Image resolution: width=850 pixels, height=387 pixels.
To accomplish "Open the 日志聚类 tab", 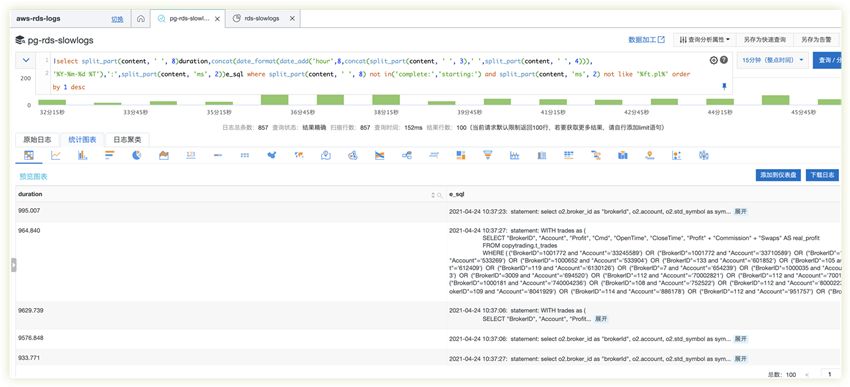I will pyautogui.click(x=127, y=140).
